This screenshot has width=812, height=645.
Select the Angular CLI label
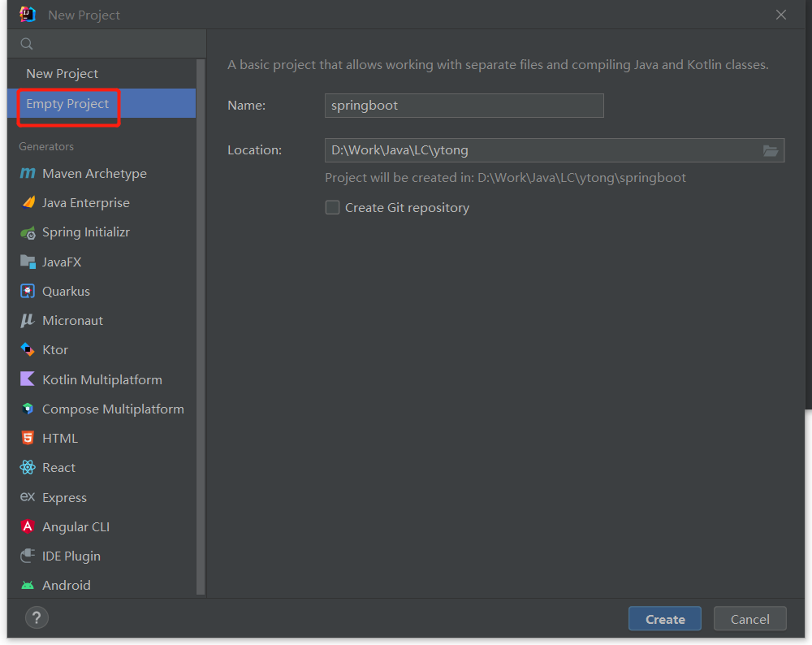click(76, 527)
